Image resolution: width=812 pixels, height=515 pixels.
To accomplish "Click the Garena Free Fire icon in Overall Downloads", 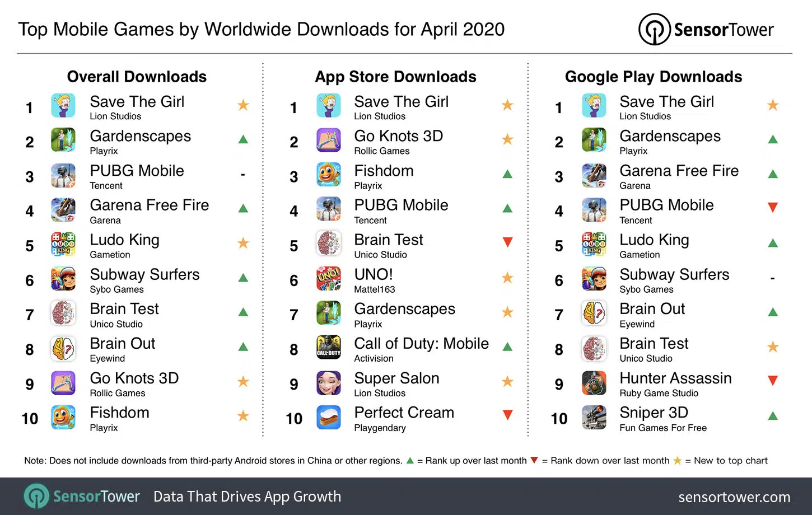I will coord(63,209).
